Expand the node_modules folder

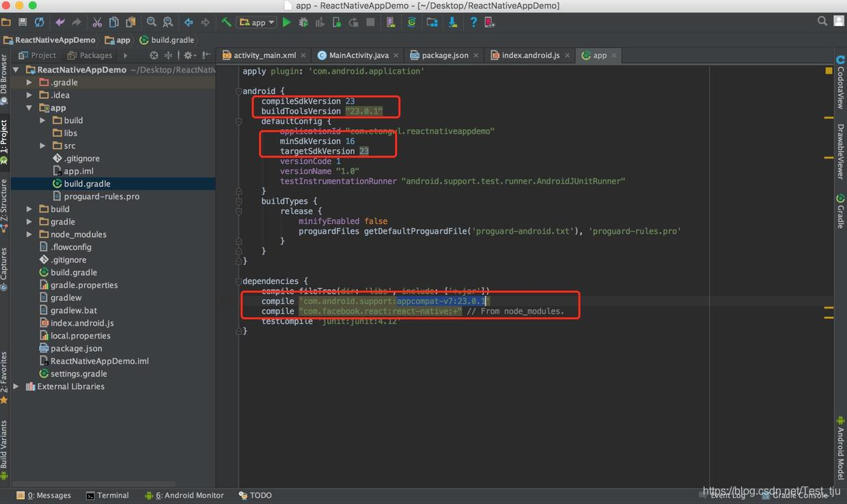pos(29,234)
